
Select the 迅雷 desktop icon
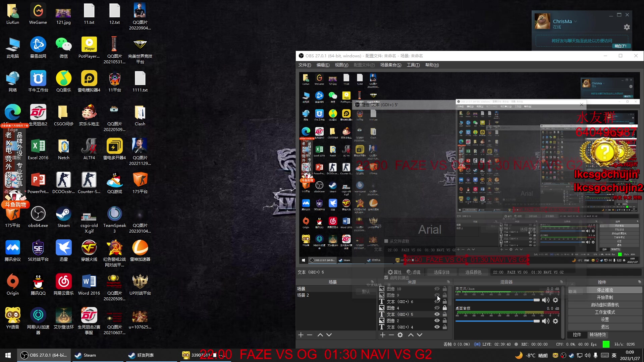63,251
